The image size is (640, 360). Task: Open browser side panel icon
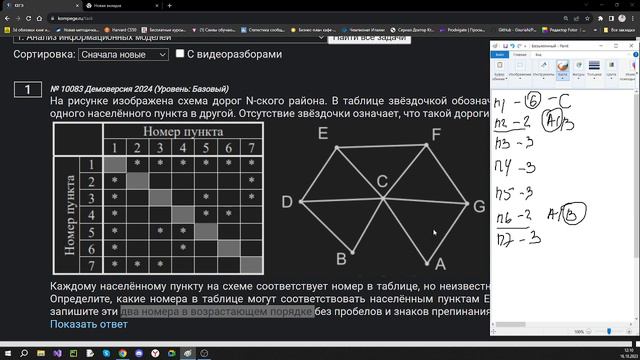(x=611, y=18)
